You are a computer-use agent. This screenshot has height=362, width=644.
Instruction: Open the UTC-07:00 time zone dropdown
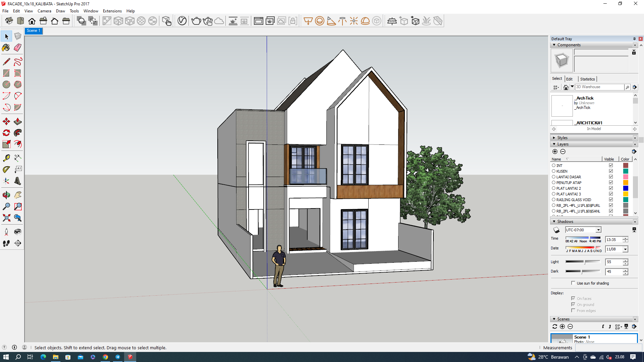pyautogui.click(x=598, y=230)
